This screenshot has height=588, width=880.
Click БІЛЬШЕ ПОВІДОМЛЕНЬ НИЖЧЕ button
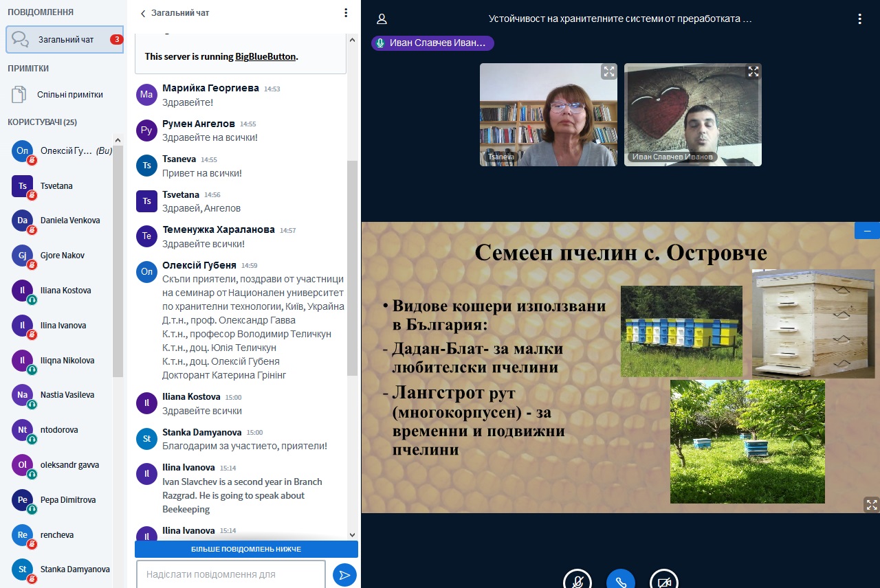[x=246, y=549]
